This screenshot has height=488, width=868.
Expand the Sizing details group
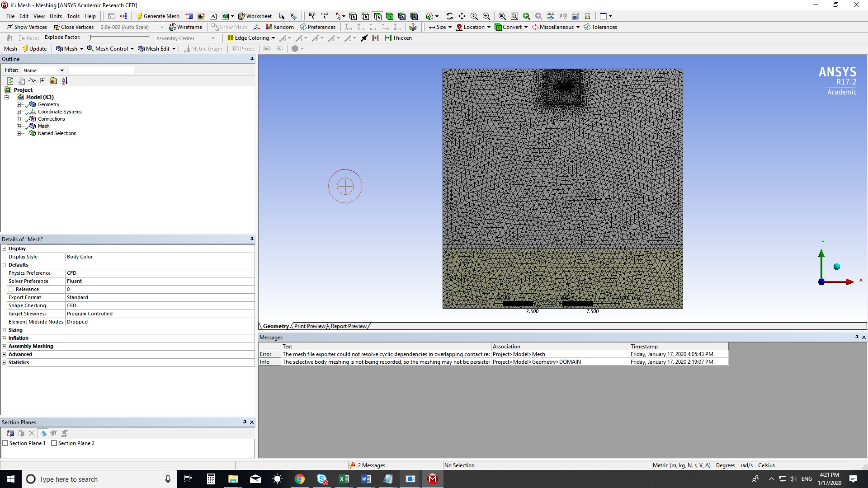point(4,330)
